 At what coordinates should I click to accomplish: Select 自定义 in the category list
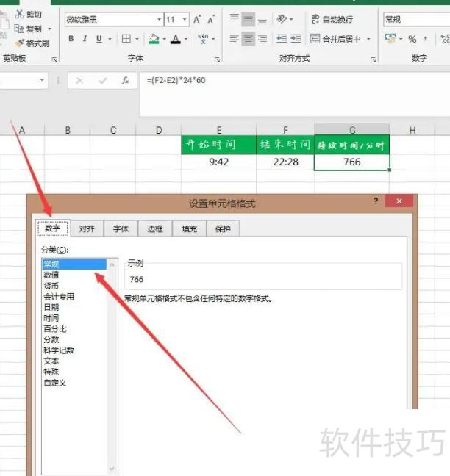(74, 383)
